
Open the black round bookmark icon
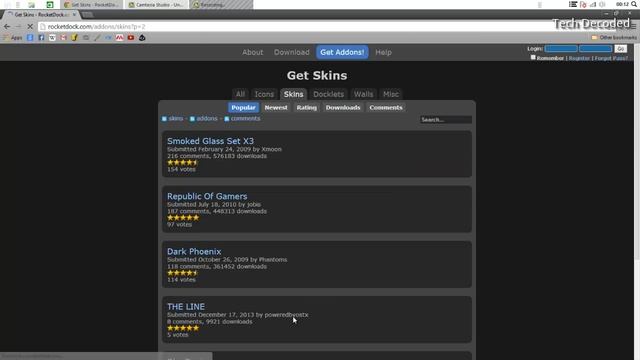pyautogui.click(x=142, y=38)
